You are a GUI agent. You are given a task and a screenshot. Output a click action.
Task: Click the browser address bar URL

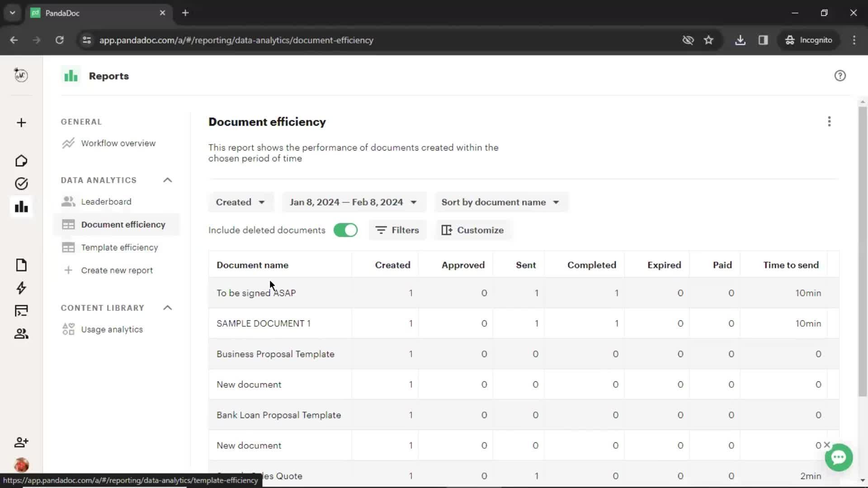(x=236, y=40)
